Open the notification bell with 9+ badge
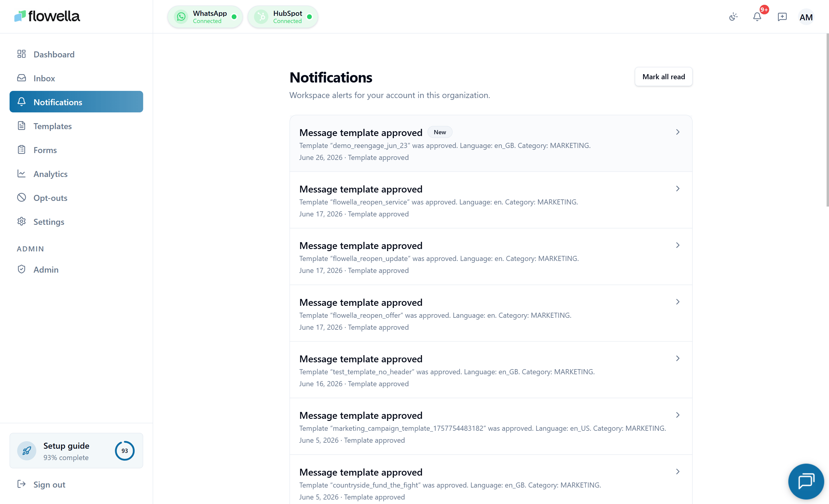This screenshot has width=829, height=504. (757, 17)
